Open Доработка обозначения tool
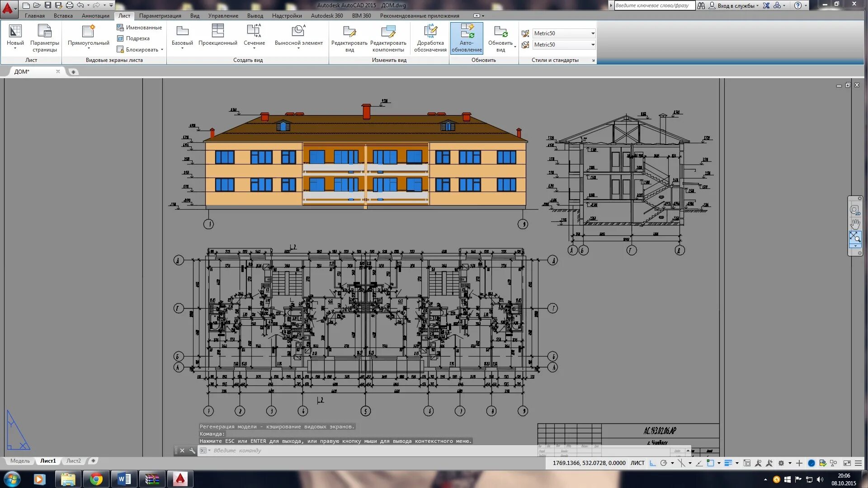 [x=430, y=31]
